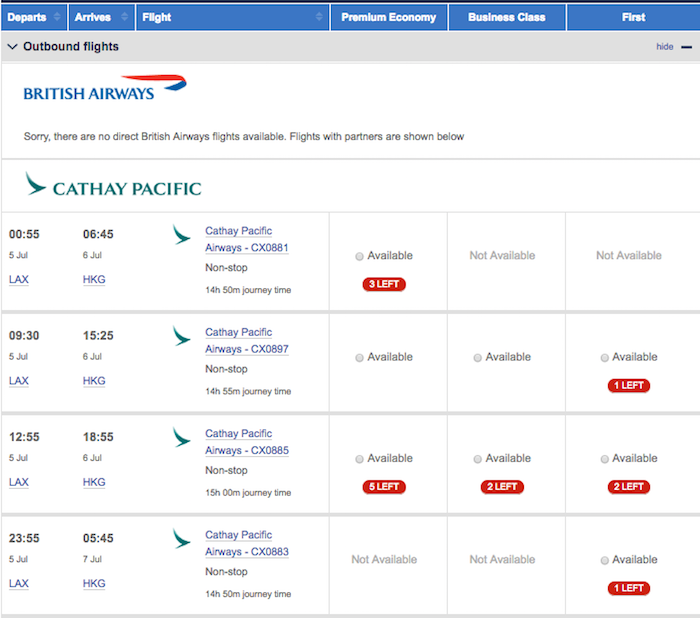Open the Cathay Pacific Airways - CX0881 link
Viewport: 700px width, 618px height.
[247, 239]
